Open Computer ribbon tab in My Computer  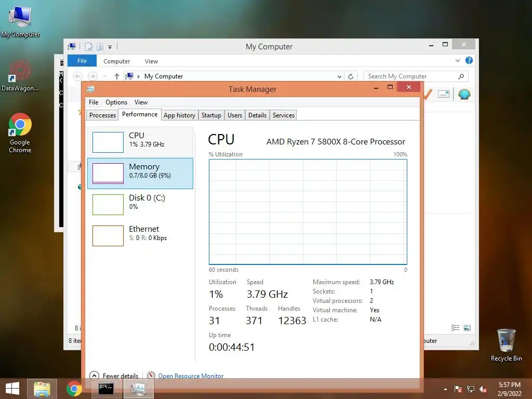[116, 61]
